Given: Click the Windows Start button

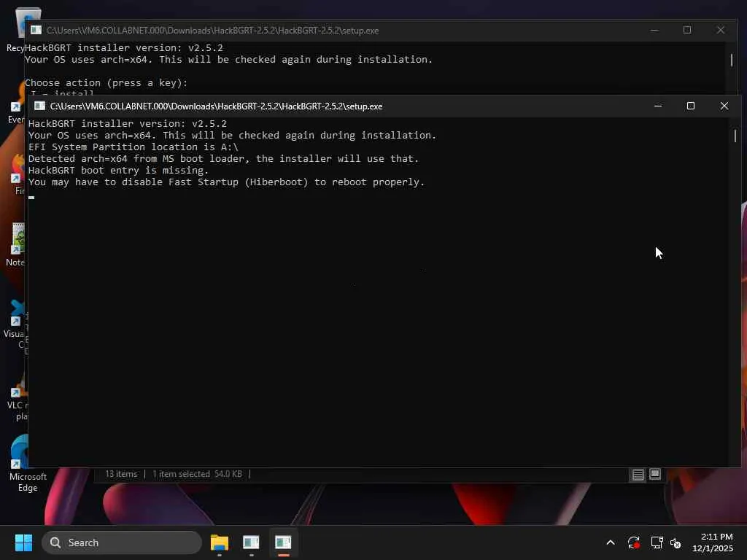Looking at the screenshot, I should coord(23,542).
